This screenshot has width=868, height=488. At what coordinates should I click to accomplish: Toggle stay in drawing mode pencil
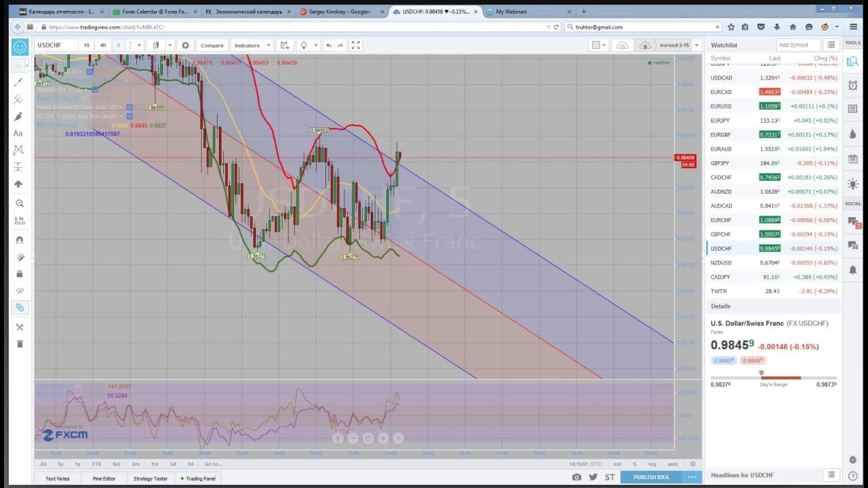[19, 257]
